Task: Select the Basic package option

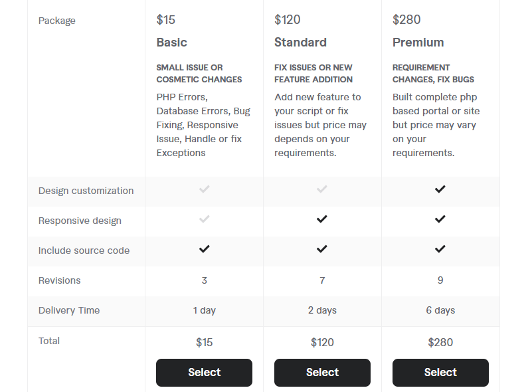Action: (204, 372)
